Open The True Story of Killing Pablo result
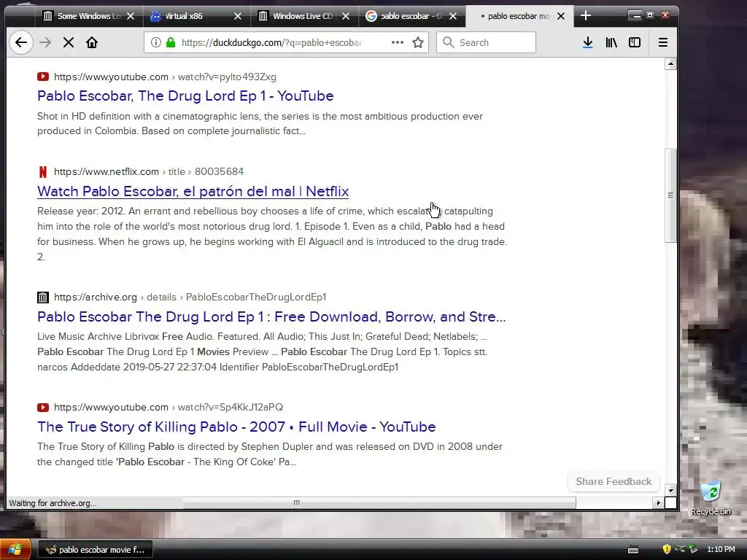The height and width of the screenshot is (560, 747). pyautogui.click(x=236, y=427)
